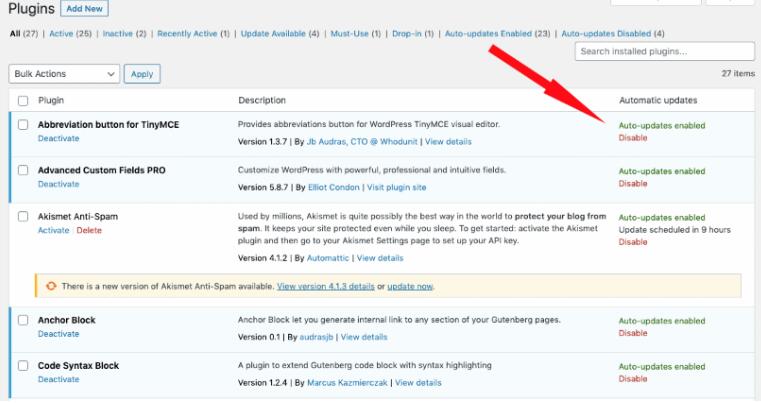Click the Plugin column header
The image size is (761, 403).
coord(51,101)
